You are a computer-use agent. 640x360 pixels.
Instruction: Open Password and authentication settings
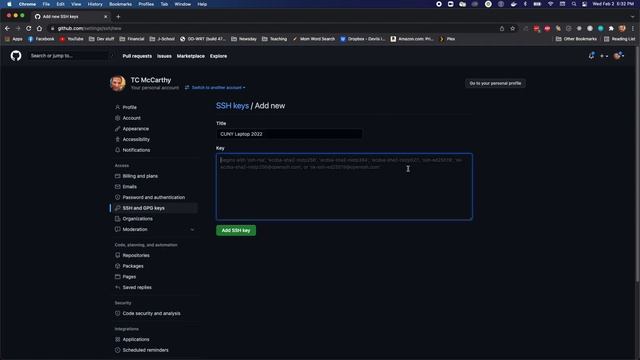(154, 197)
